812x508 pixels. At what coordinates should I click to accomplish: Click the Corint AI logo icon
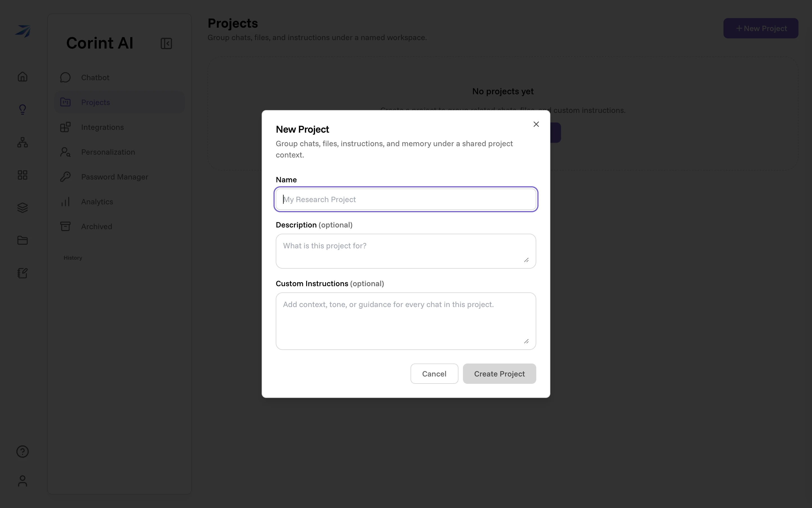[x=23, y=31]
